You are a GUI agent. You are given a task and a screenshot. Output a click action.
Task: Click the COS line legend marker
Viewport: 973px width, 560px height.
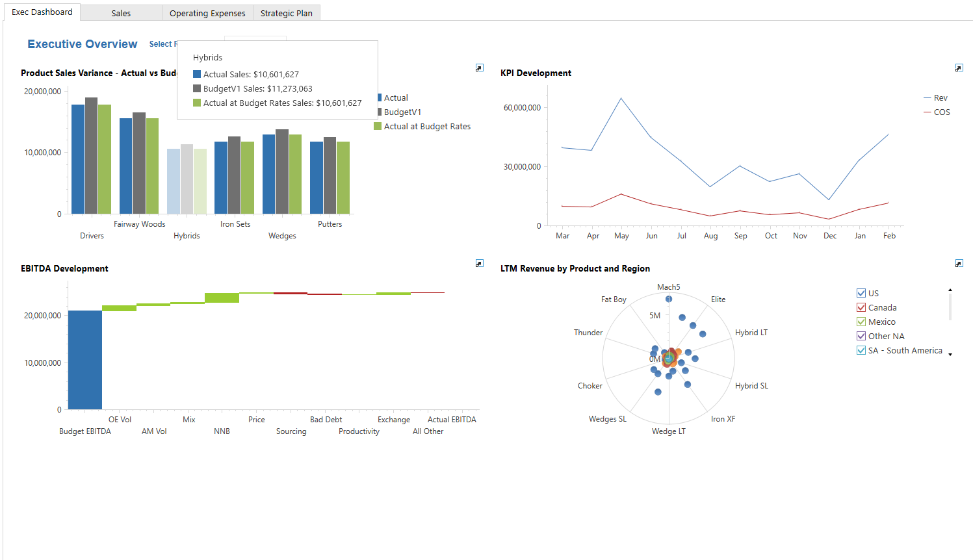(x=928, y=112)
